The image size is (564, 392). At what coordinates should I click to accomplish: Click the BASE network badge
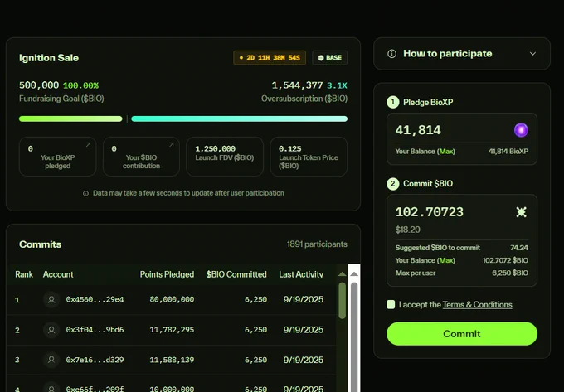pyautogui.click(x=330, y=58)
